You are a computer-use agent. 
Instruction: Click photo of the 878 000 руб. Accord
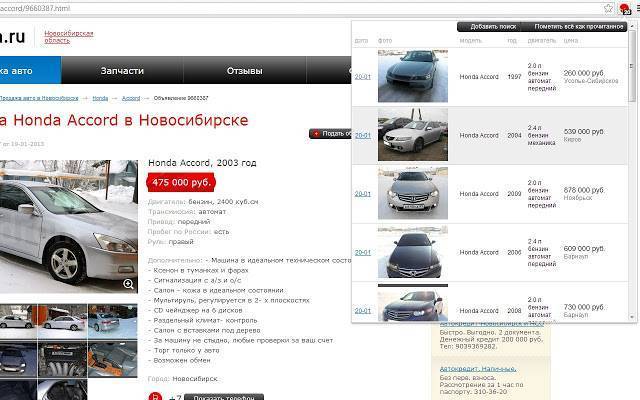(x=413, y=193)
